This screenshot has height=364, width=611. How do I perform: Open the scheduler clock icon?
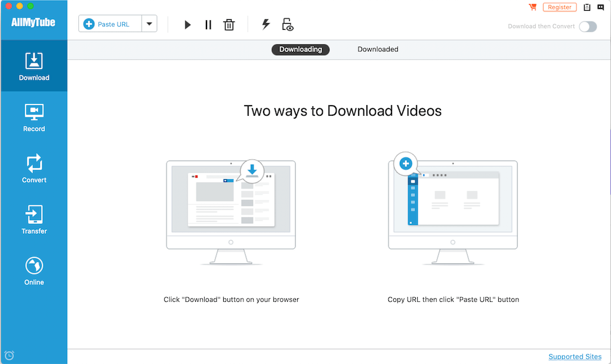9,356
